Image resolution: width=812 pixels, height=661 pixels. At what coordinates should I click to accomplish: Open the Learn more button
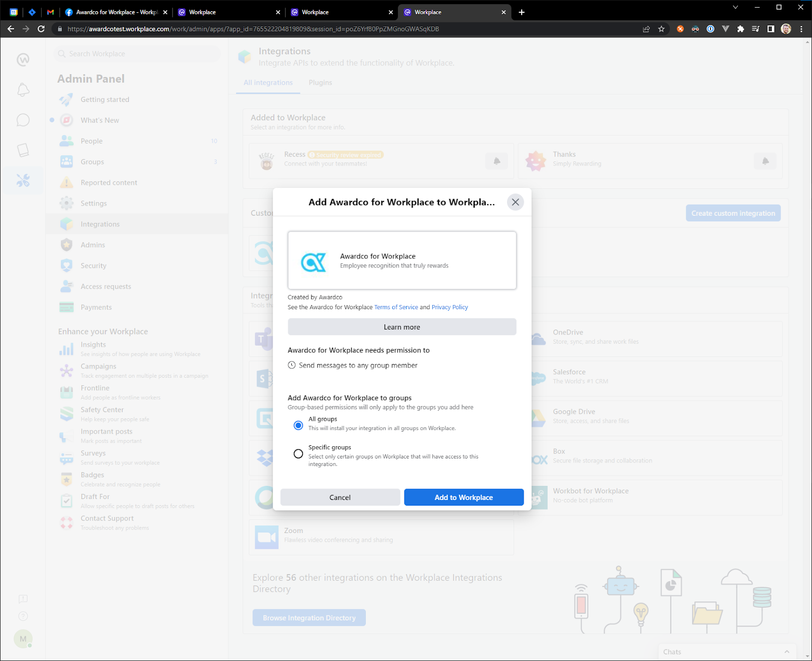click(x=401, y=327)
